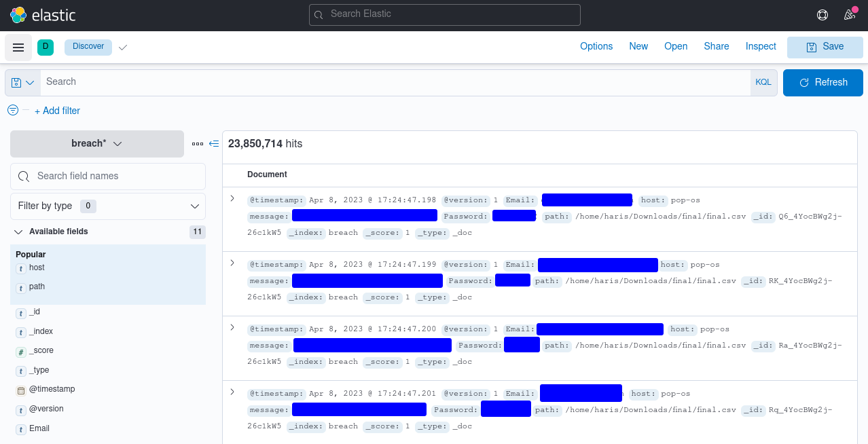Screen dimensions: 868x444
Task: Click the green D space avatar
Action: tap(46, 47)
